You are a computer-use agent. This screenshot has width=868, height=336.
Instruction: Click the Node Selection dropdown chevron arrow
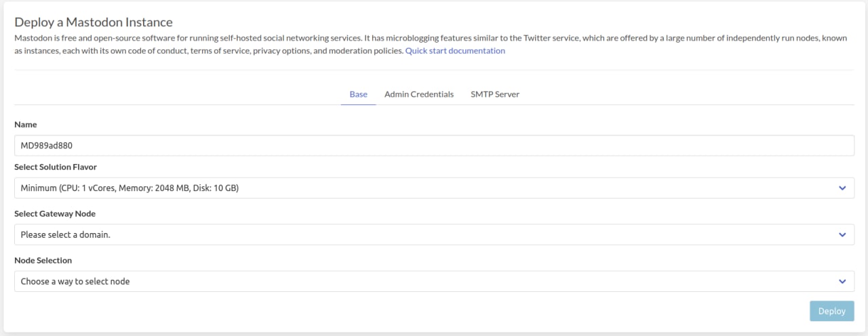pos(842,281)
